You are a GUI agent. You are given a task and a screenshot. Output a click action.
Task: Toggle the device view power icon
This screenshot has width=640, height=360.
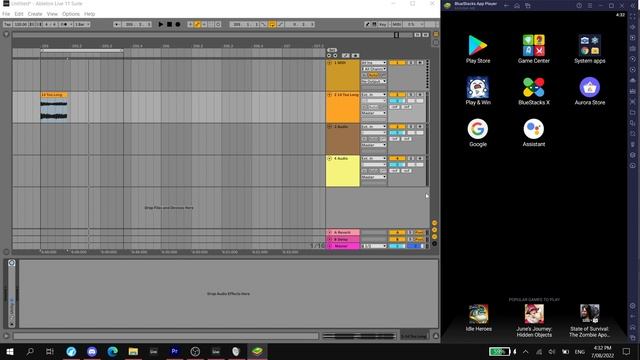tap(11, 263)
